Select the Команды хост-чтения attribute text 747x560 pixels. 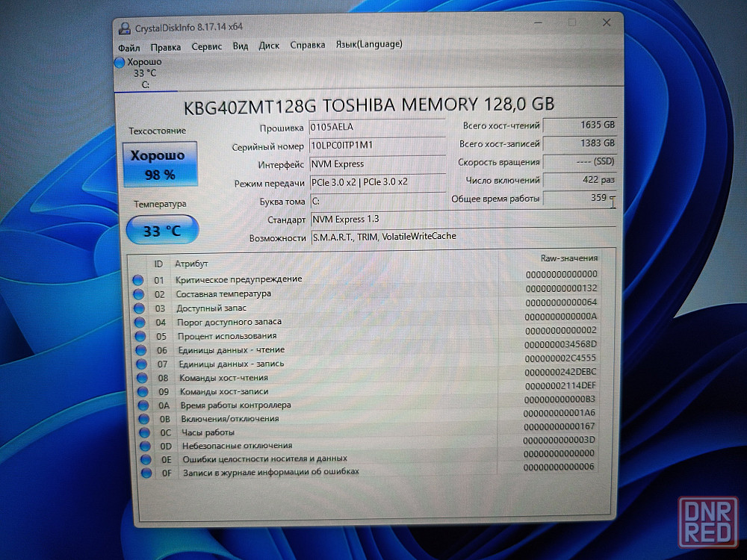[x=224, y=378]
